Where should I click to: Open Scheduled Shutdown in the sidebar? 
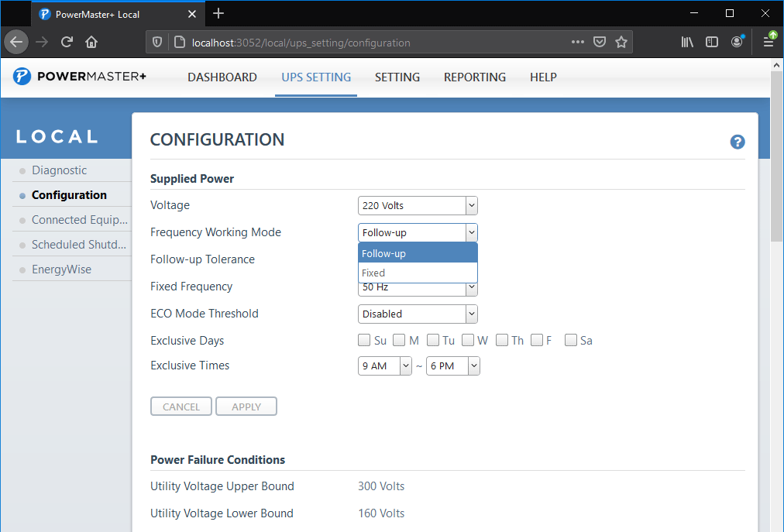[x=78, y=245]
